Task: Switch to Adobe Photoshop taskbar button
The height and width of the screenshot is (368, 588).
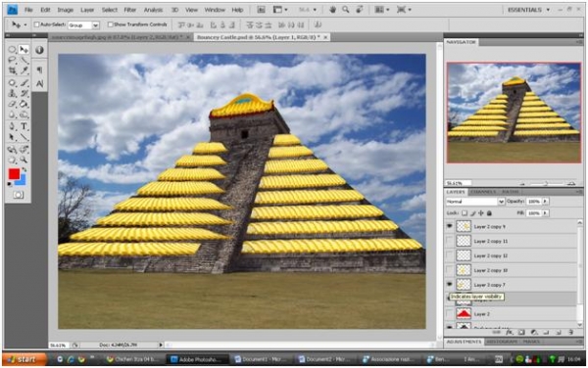Action: pyautogui.click(x=198, y=359)
